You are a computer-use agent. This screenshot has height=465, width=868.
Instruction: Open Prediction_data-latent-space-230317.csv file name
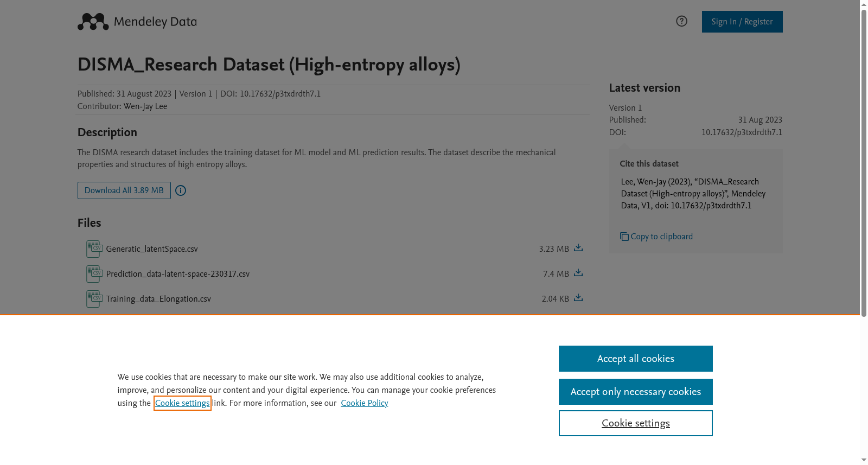(x=178, y=274)
